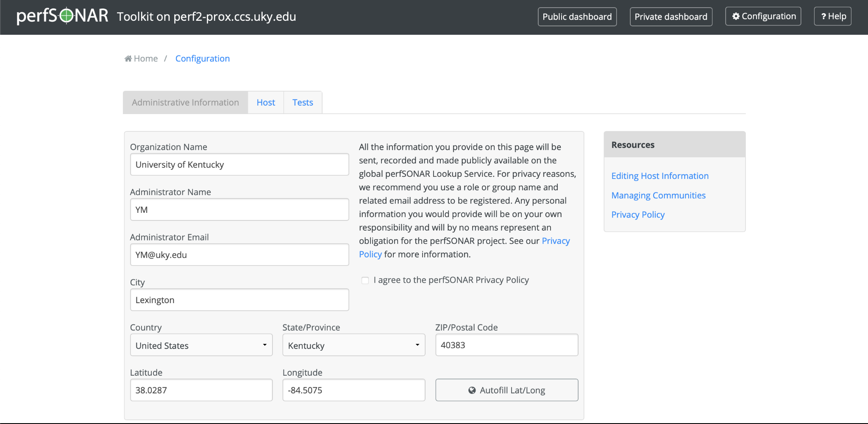Click the perfSONAR logo
The image size is (868, 424).
62,16
